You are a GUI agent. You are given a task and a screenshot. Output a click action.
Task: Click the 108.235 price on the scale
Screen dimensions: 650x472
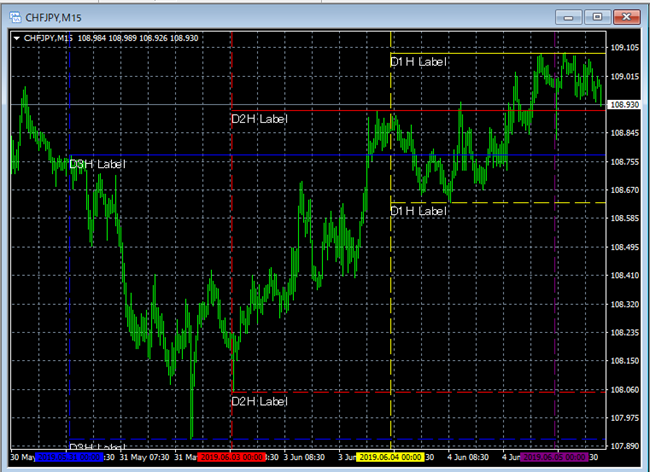pos(625,333)
